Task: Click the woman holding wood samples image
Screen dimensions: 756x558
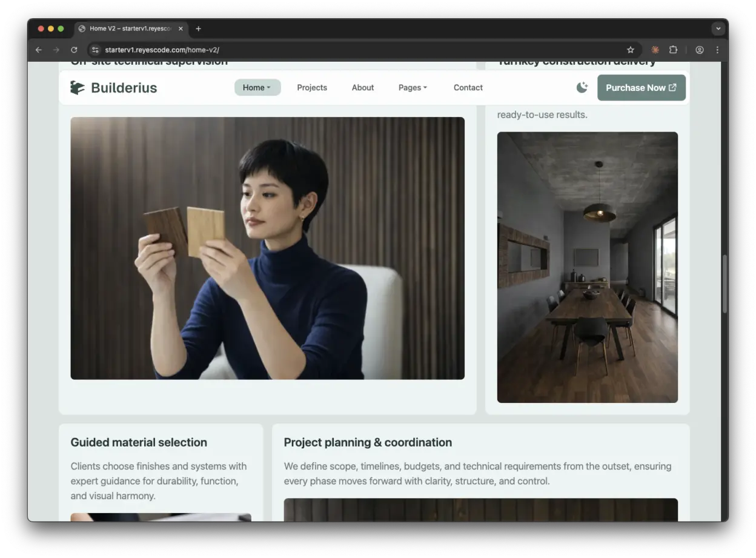Action: coord(267,248)
